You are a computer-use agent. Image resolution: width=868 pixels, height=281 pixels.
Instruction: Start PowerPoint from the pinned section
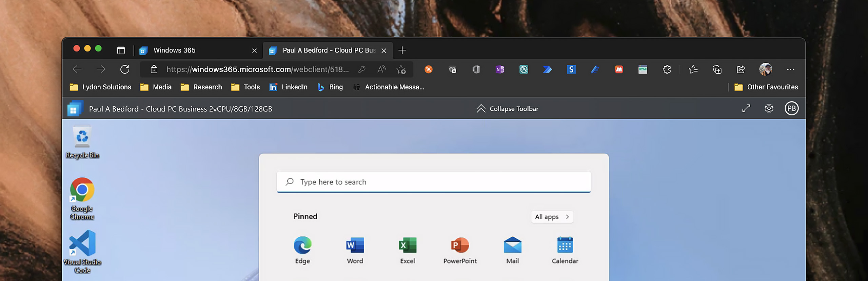[x=460, y=250]
